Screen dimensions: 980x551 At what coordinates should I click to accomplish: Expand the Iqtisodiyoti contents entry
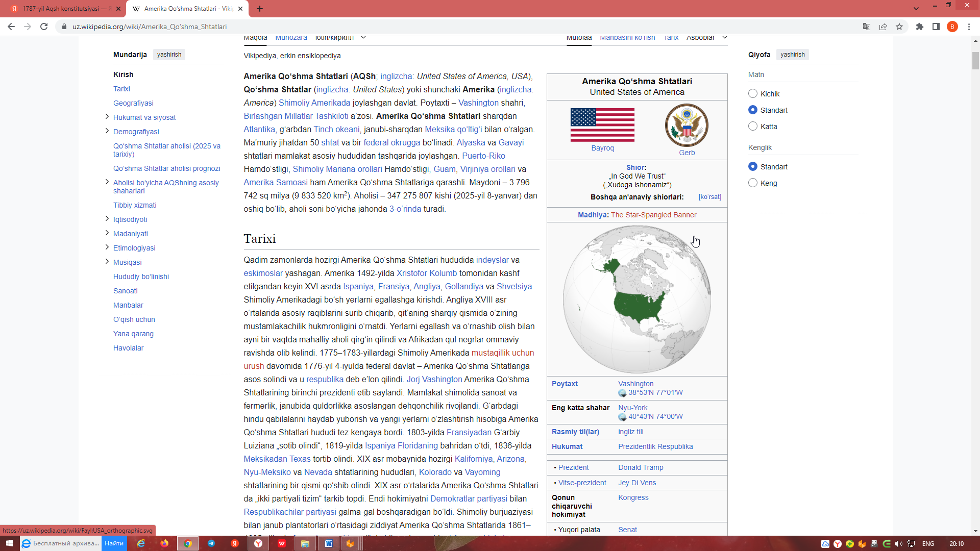107,219
